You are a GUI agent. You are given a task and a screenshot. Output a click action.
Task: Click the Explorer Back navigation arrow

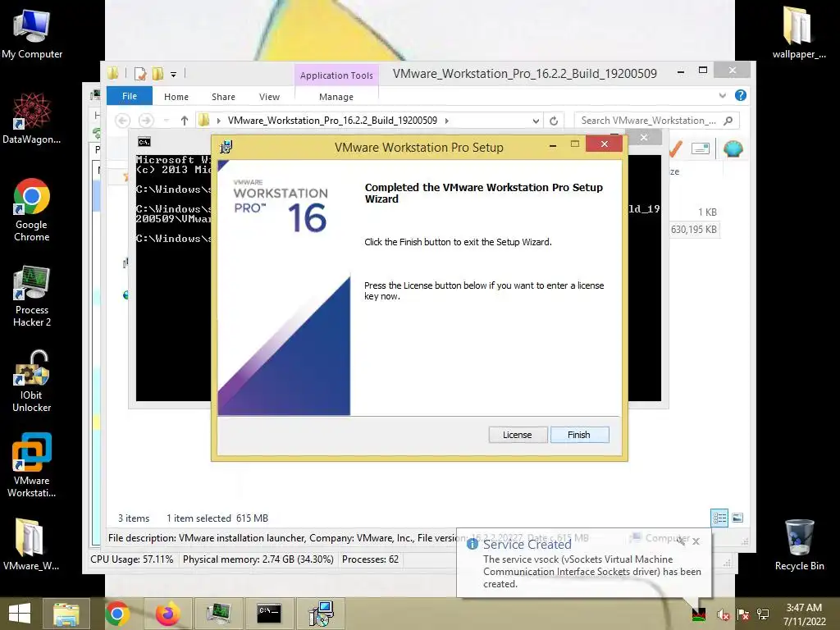click(123, 121)
